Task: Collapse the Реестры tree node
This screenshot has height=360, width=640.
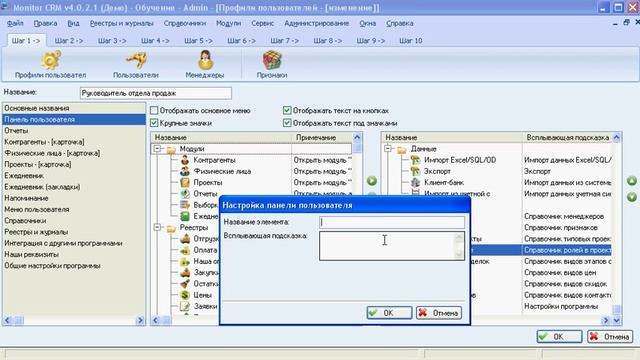Action: [x=157, y=227]
